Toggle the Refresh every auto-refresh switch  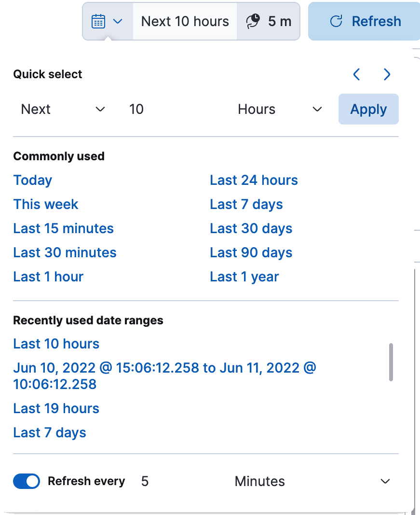pos(26,481)
